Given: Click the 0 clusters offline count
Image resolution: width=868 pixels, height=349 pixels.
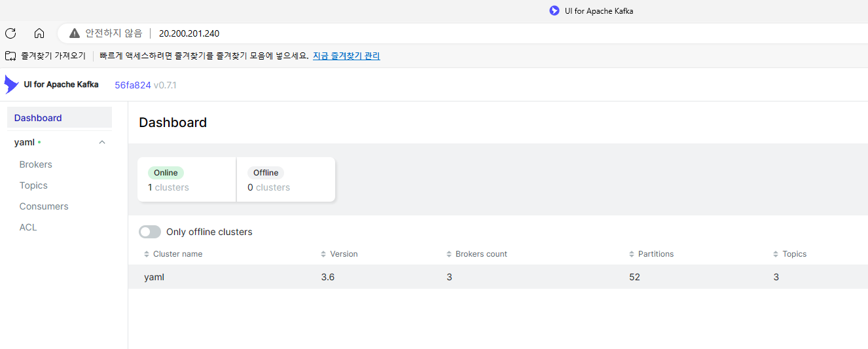Looking at the screenshot, I should click(268, 187).
